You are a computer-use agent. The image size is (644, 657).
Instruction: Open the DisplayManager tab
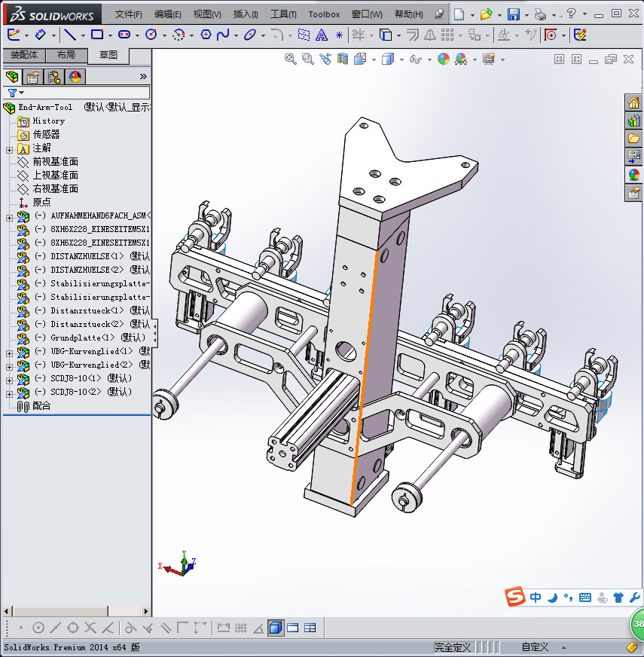[x=75, y=77]
